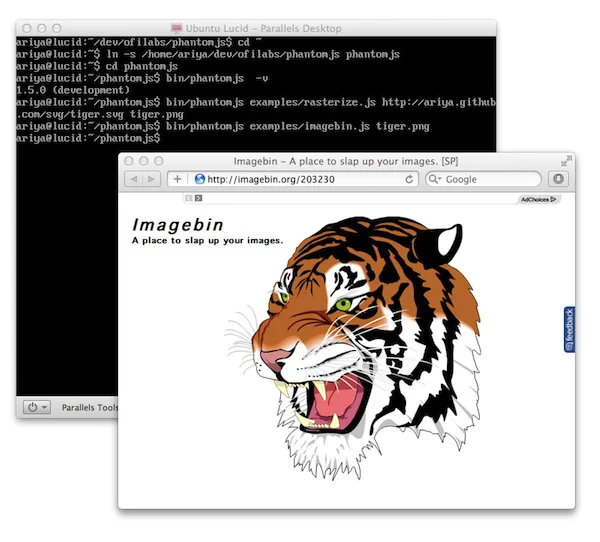Click terminal line containing 'examples/imagebin.js tiger.png'
Image resolution: width=600 pixels, height=542 pixels.
[223, 126]
